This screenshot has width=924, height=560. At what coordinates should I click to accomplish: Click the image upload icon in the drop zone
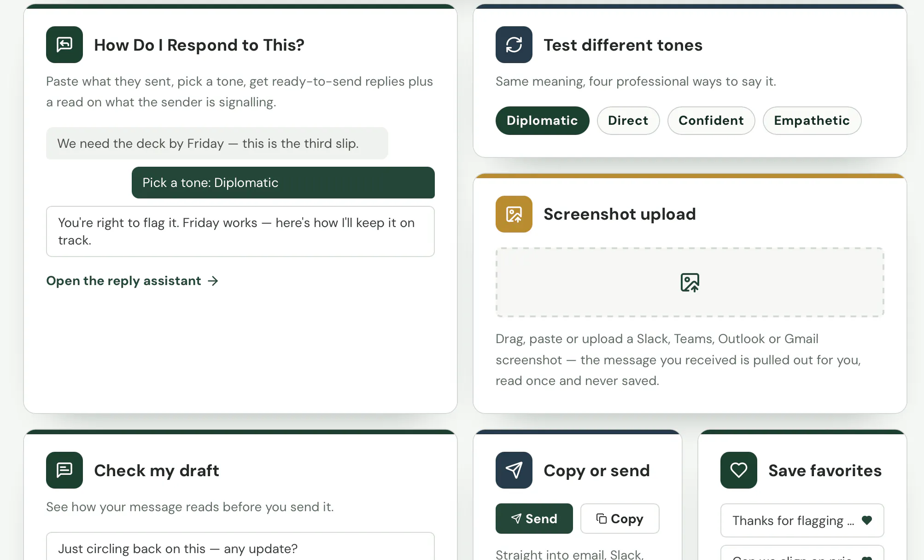click(x=690, y=282)
